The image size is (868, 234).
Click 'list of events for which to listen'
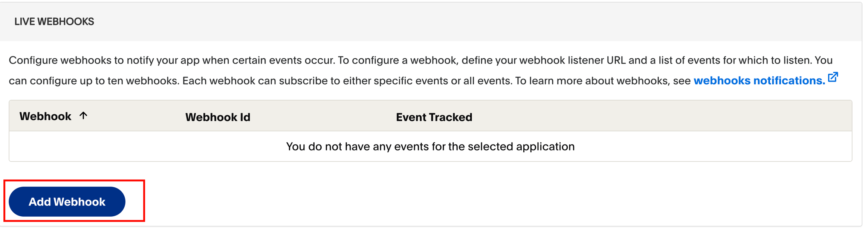tap(735, 60)
